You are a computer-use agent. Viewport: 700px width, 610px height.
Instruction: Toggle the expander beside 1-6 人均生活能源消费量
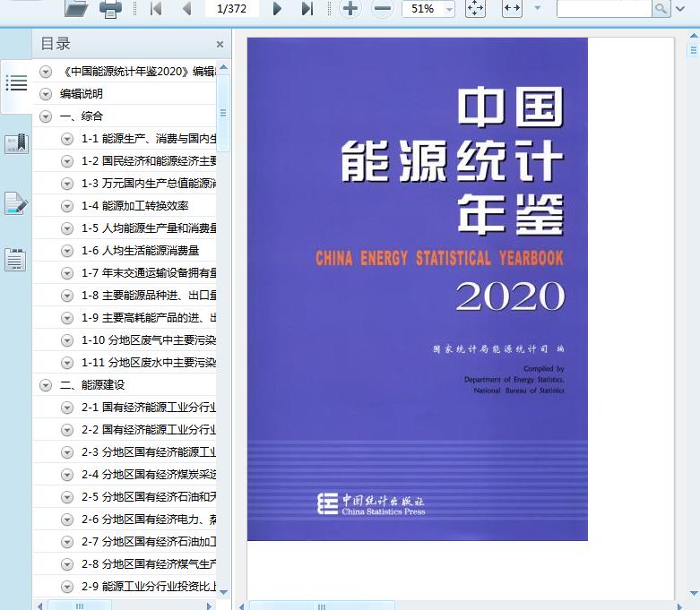pos(67,251)
